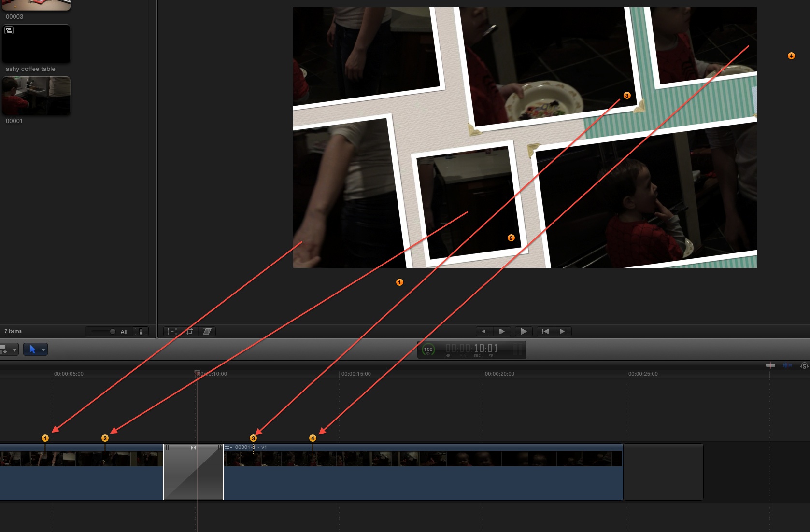Adjust the browser thumbnail duration slider

point(112,332)
